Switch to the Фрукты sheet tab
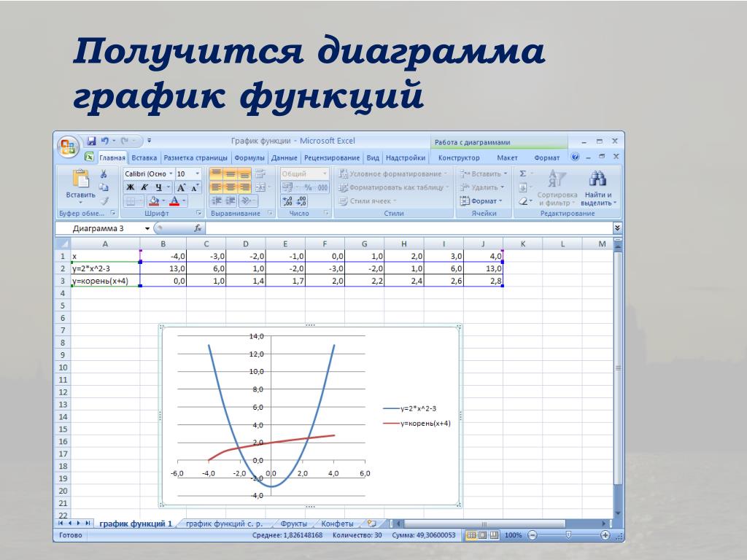The image size is (747, 560). click(294, 524)
